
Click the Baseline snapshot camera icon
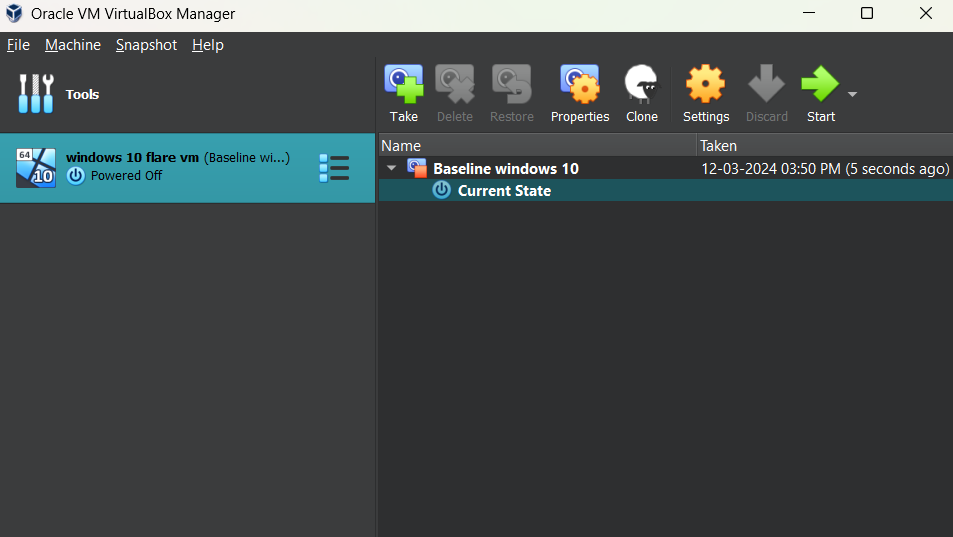(417, 168)
